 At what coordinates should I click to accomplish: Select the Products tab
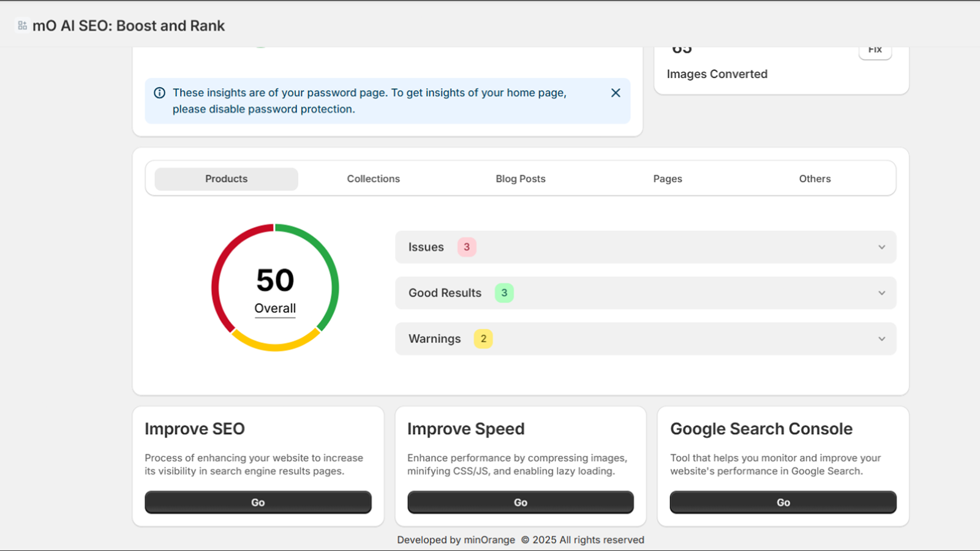pos(226,179)
